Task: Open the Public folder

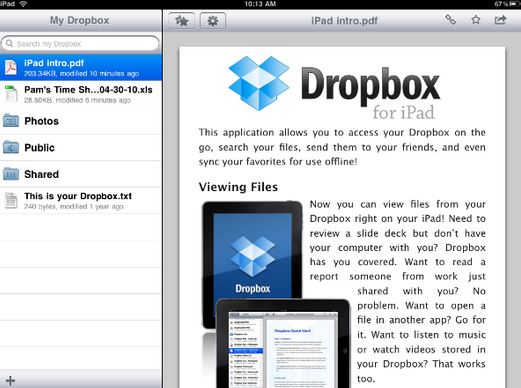Action: point(81,148)
